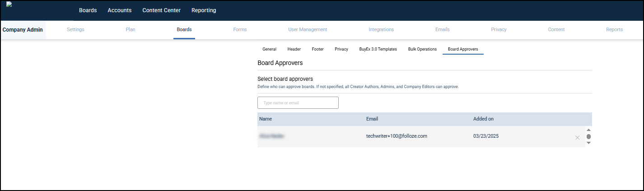Open Accounts in the top navigation bar
Screen dimensions: 644x191
(119, 10)
